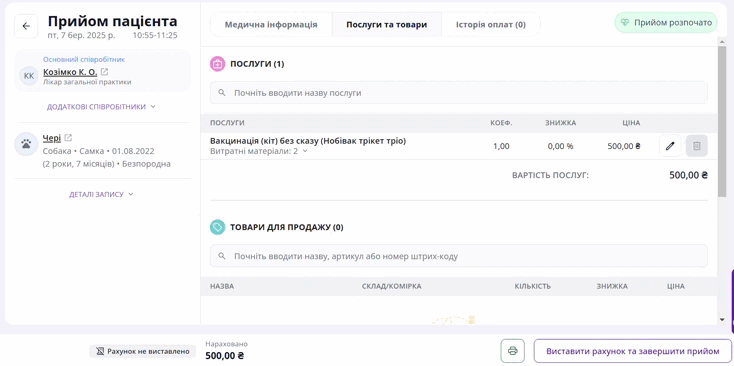Image resolution: width=734 pixels, height=366 pixels.
Task: Focus the service name search field
Action: (x=459, y=93)
